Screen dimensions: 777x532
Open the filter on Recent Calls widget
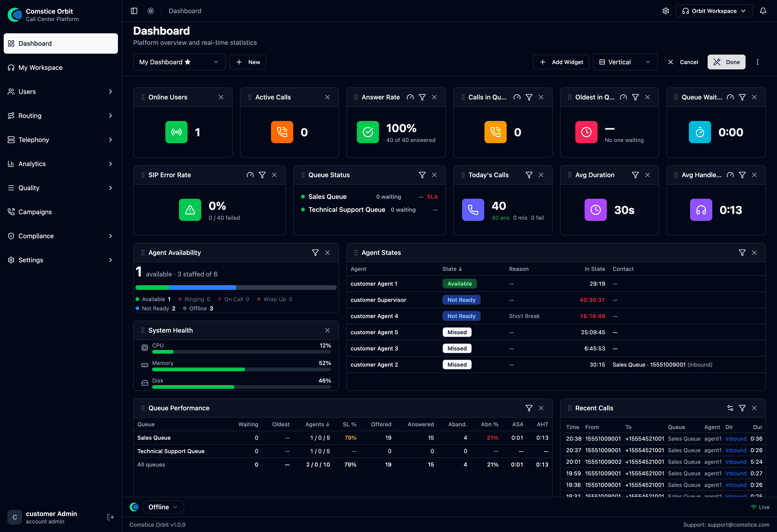click(x=742, y=408)
